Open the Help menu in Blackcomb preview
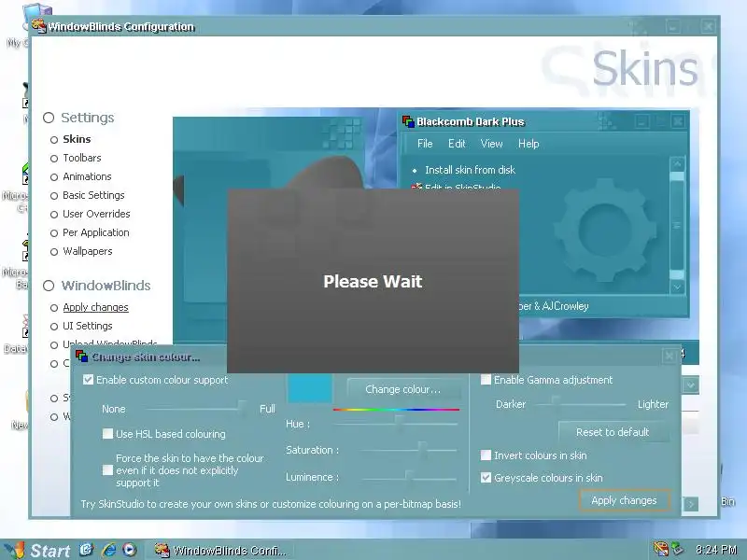This screenshot has height=560, width=747. pyautogui.click(x=529, y=144)
